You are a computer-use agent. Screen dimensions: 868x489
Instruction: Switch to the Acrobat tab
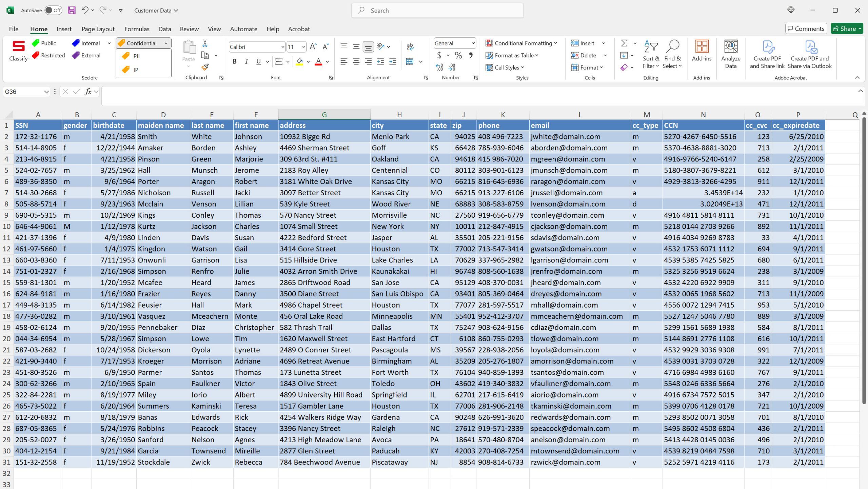coord(299,29)
